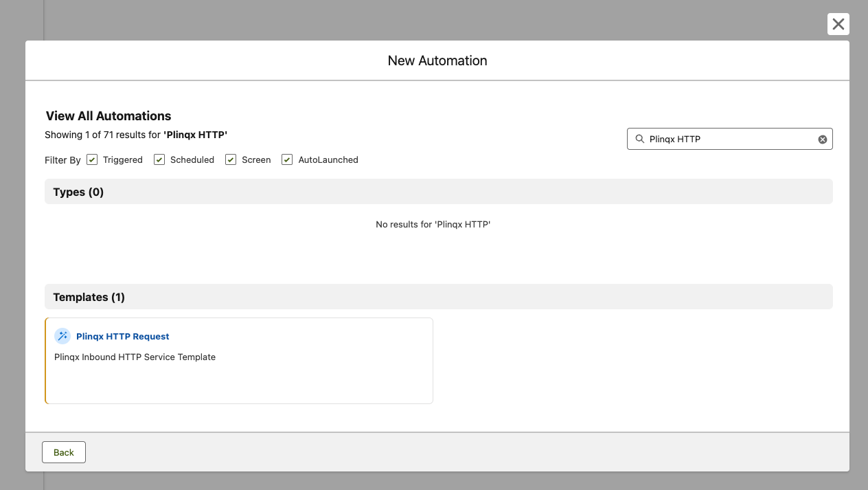The width and height of the screenshot is (868, 490).
Task: Click the Types (0) section header
Action: tap(78, 192)
